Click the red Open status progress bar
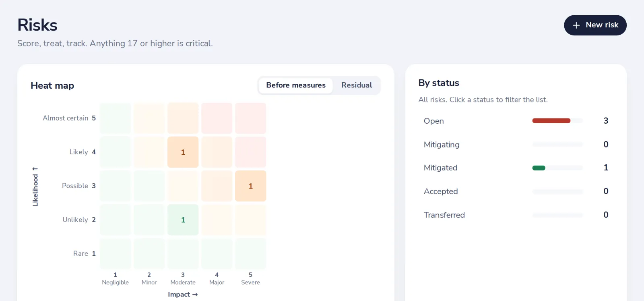 [551, 121]
